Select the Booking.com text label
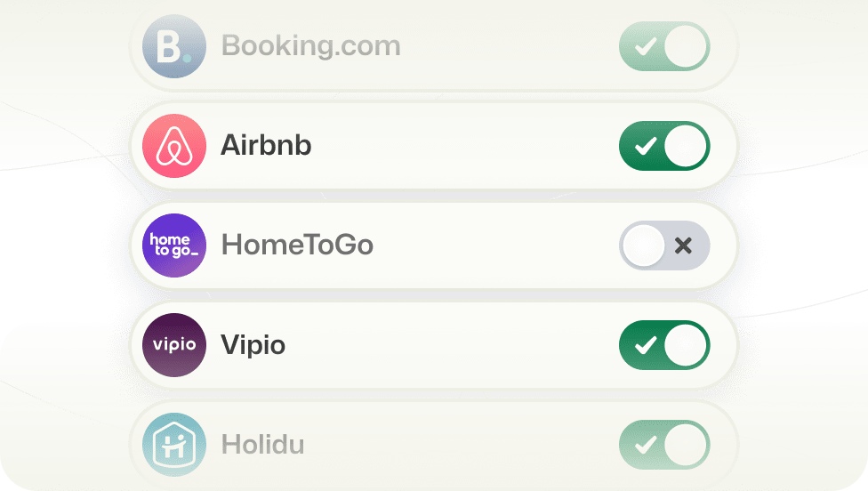Viewport: 868px width, 491px height. pos(310,46)
